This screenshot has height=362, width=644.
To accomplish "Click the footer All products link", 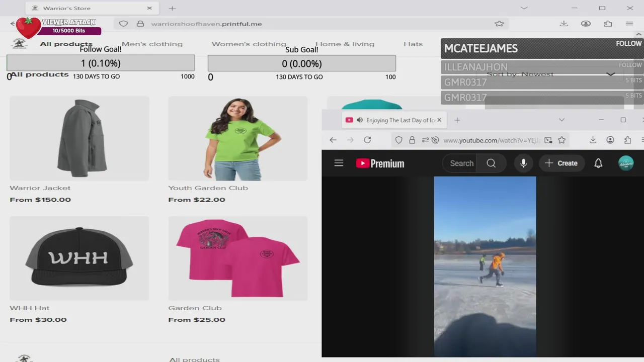I will [x=194, y=359].
